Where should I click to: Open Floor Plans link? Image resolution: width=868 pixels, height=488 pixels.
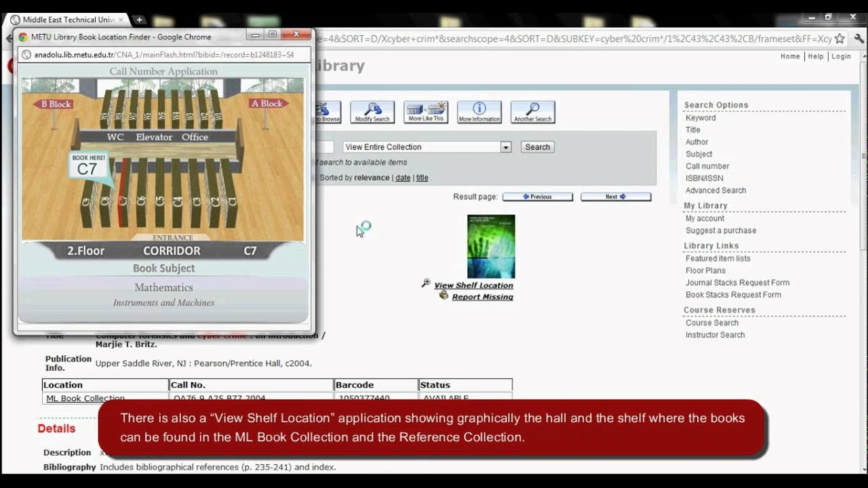tap(705, 270)
